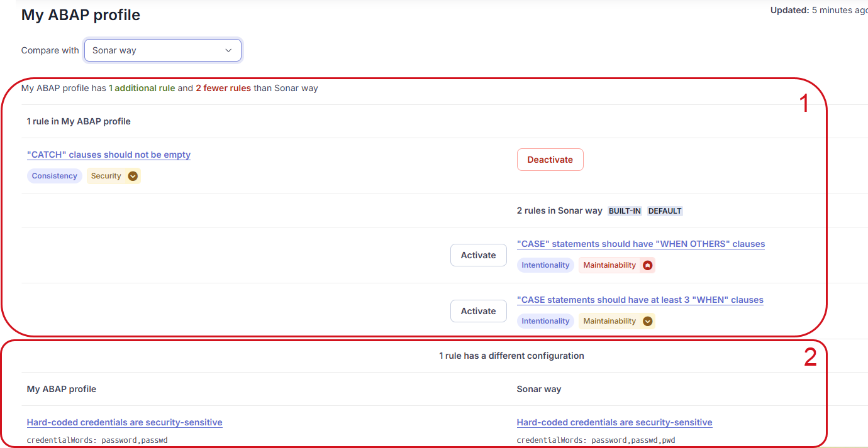Click the Sonar way column header

coord(539,389)
